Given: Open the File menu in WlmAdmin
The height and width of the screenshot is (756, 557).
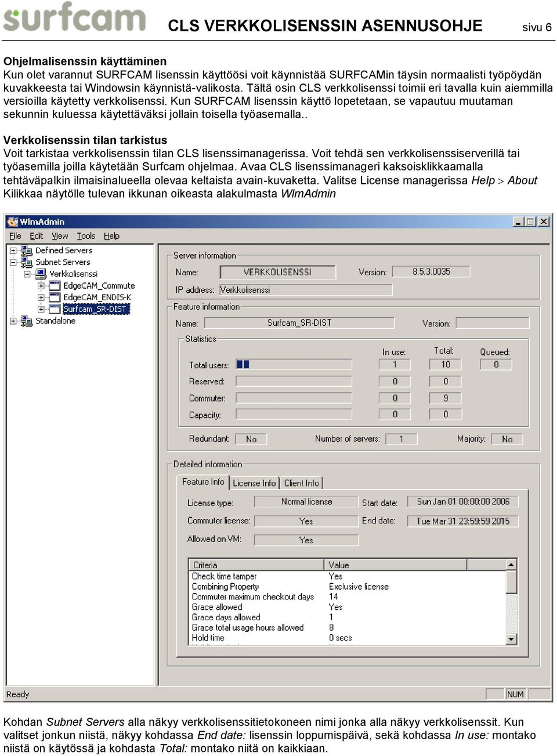Looking at the screenshot, I should click(15, 236).
